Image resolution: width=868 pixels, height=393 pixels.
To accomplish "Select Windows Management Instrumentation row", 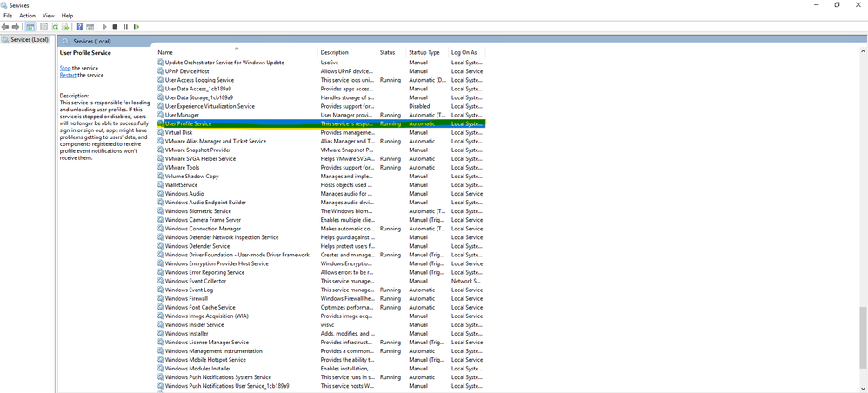I will pos(321,351).
